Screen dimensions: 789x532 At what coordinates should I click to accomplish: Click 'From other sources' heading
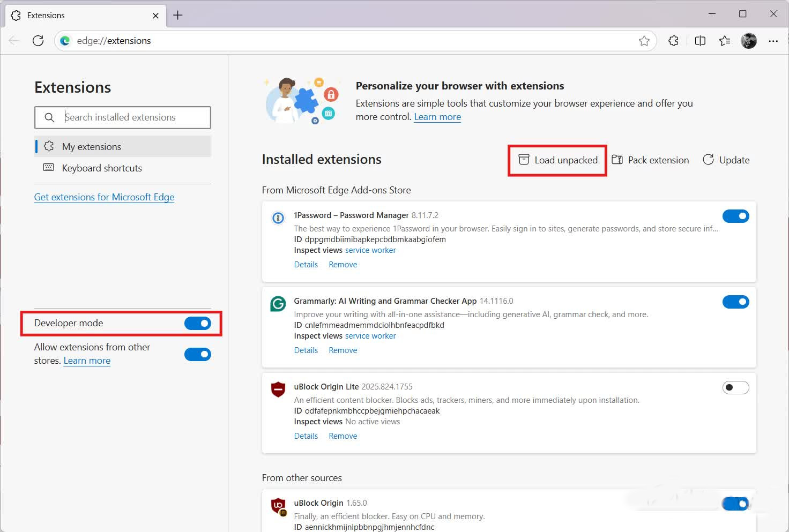[302, 478]
